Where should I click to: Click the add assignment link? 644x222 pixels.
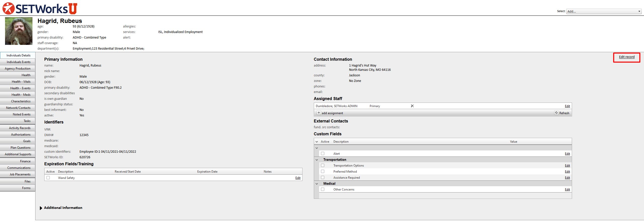[x=332, y=113]
